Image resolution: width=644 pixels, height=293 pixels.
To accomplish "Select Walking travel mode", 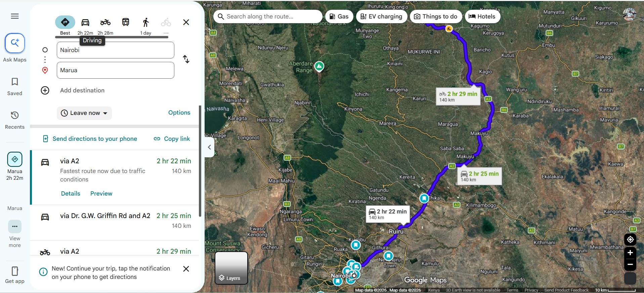I will tap(146, 26).
